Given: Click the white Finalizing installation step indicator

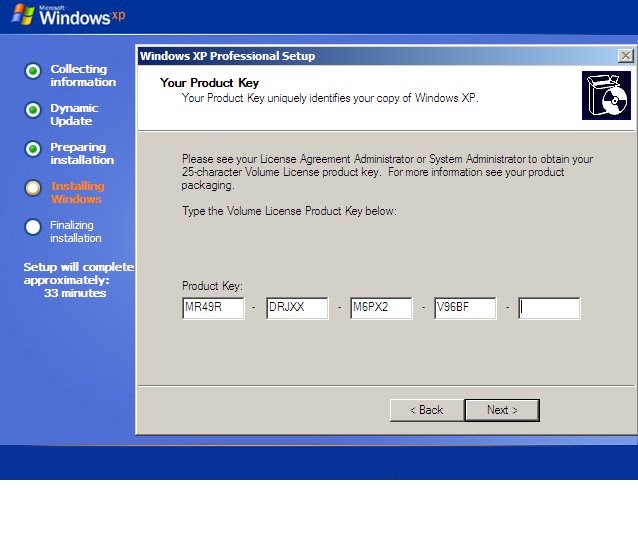Looking at the screenshot, I should (x=33, y=227).
